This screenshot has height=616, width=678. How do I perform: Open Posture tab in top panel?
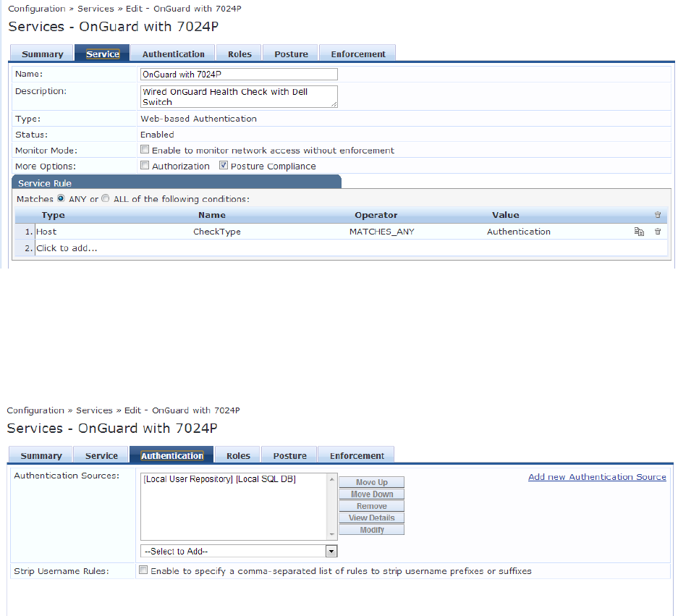291,54
